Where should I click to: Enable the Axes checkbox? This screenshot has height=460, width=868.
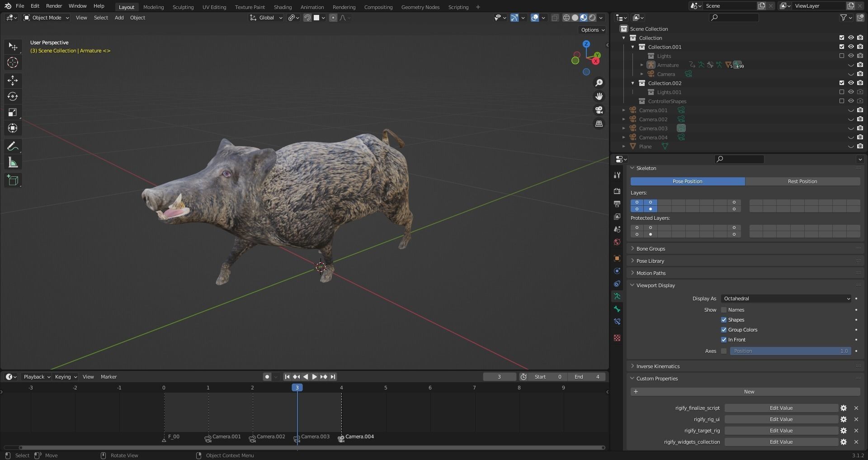point(724,351)
